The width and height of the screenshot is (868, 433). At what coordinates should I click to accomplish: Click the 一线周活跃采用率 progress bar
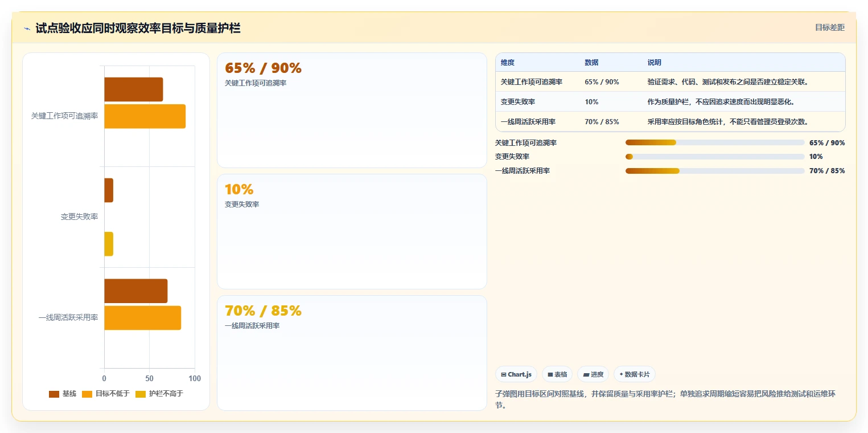pyautogui.click(x=715, y=171)
